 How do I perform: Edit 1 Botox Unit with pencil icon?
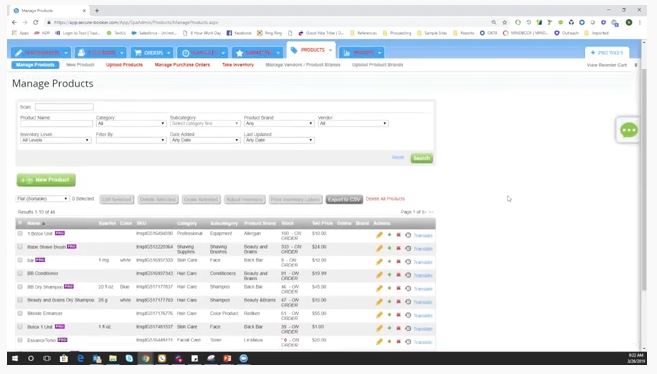(379, 235)
